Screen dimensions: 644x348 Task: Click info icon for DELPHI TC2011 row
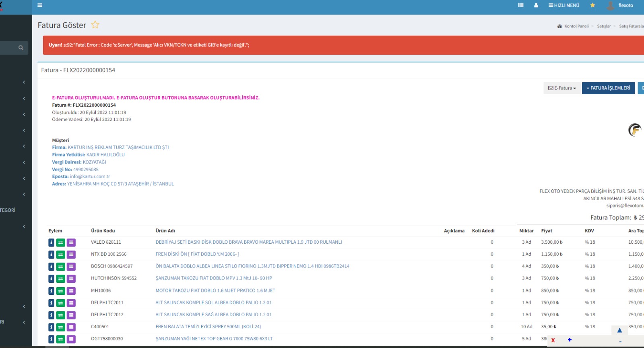click(51, 303)
